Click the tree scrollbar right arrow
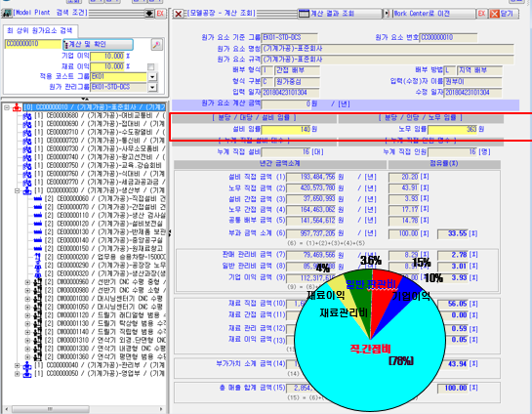 tap(161, 409)
